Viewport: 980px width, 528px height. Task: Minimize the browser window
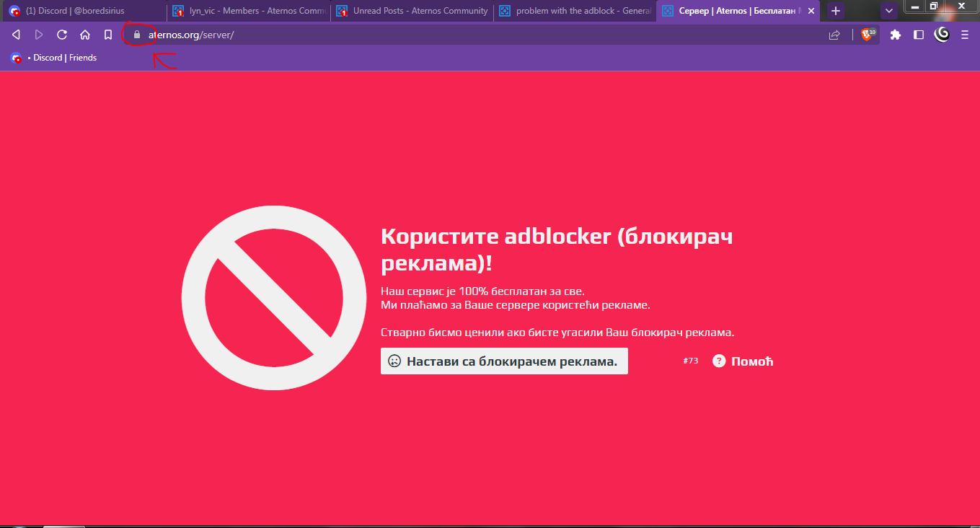tap(915, 6)
